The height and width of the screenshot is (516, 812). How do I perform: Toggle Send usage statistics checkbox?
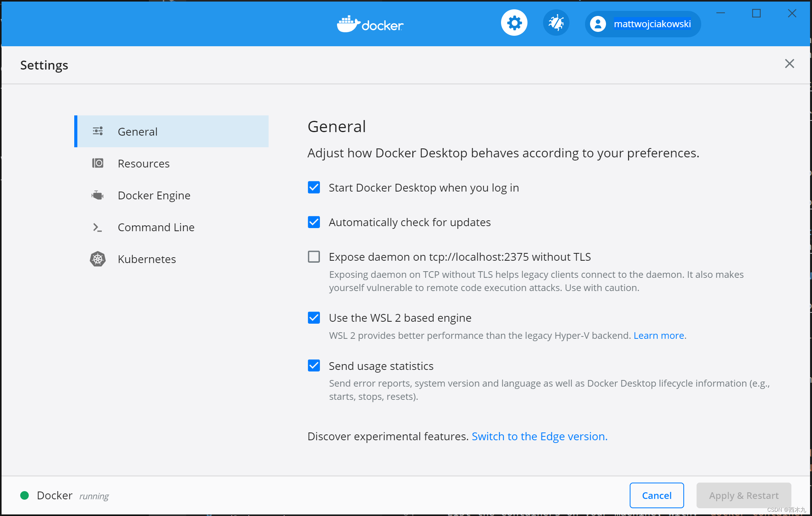pyautogui.click(x=314, y=366)
